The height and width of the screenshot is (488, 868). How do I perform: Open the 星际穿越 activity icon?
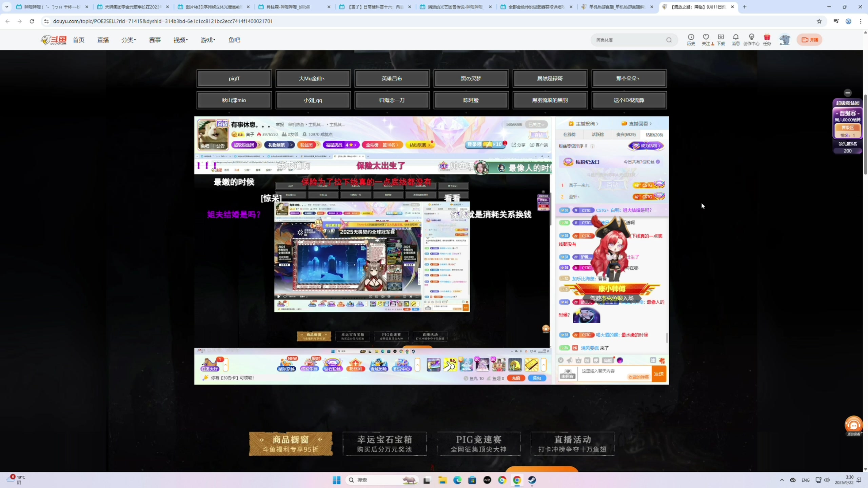(287, 365)
